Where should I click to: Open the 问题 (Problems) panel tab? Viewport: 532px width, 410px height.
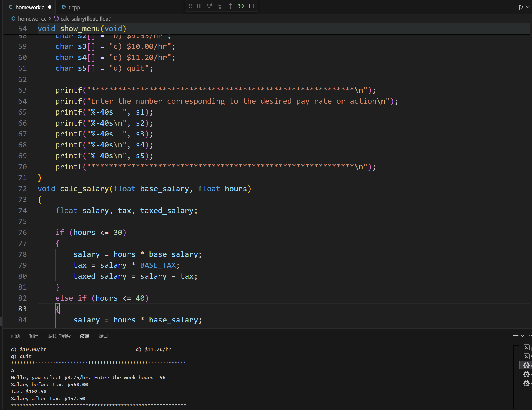coord(15,336)
